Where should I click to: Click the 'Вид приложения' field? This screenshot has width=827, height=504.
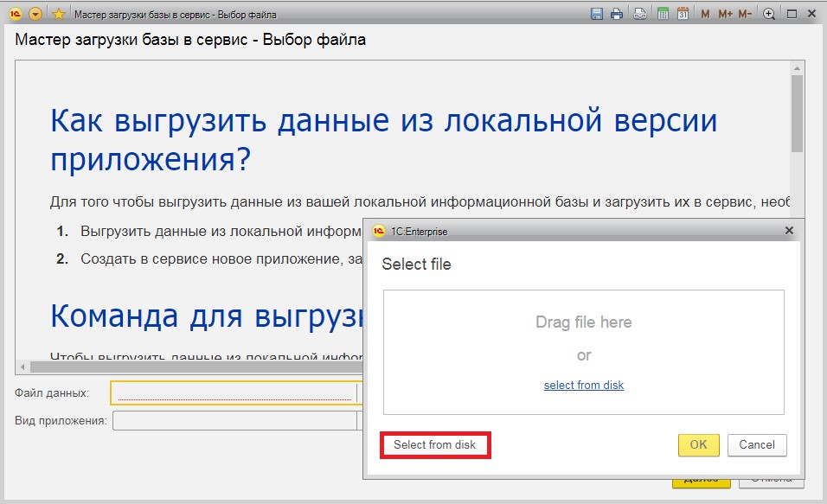(x=234, y=421)
